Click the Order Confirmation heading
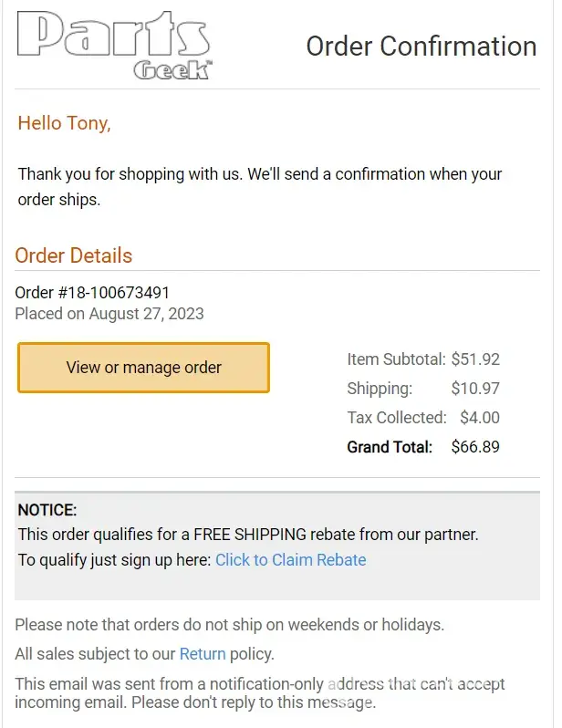The height and width of the screenshot is (728, 562). point(421,46)
